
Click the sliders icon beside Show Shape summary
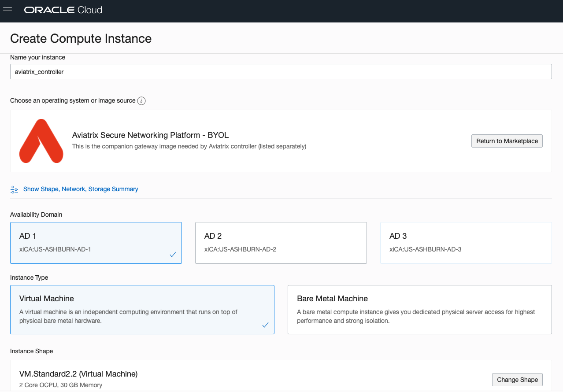[x=15, y=189]
